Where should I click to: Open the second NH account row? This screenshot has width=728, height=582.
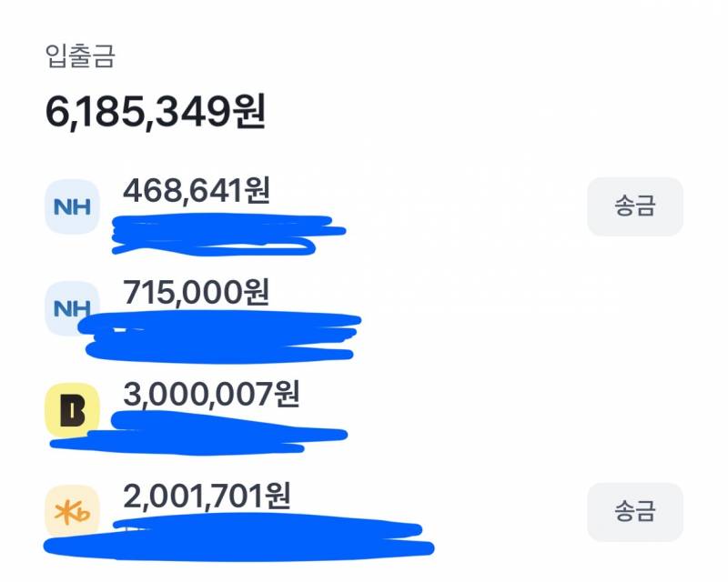click(x=273, y=310)
